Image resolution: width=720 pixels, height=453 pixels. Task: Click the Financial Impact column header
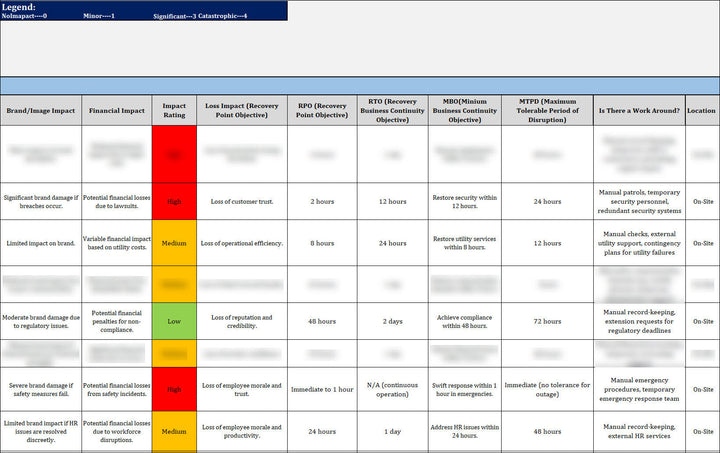[x=117, y=110]
